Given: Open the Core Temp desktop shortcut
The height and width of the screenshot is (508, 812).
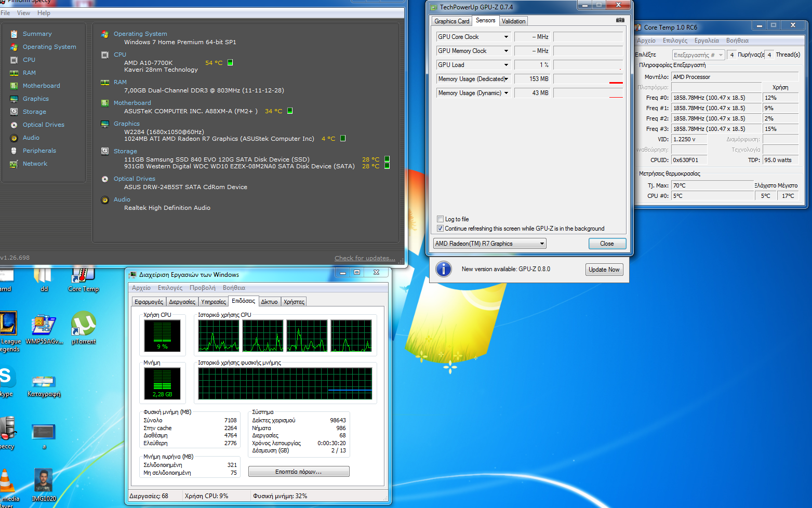Looking at the screenshot, I should coord(83,279).
